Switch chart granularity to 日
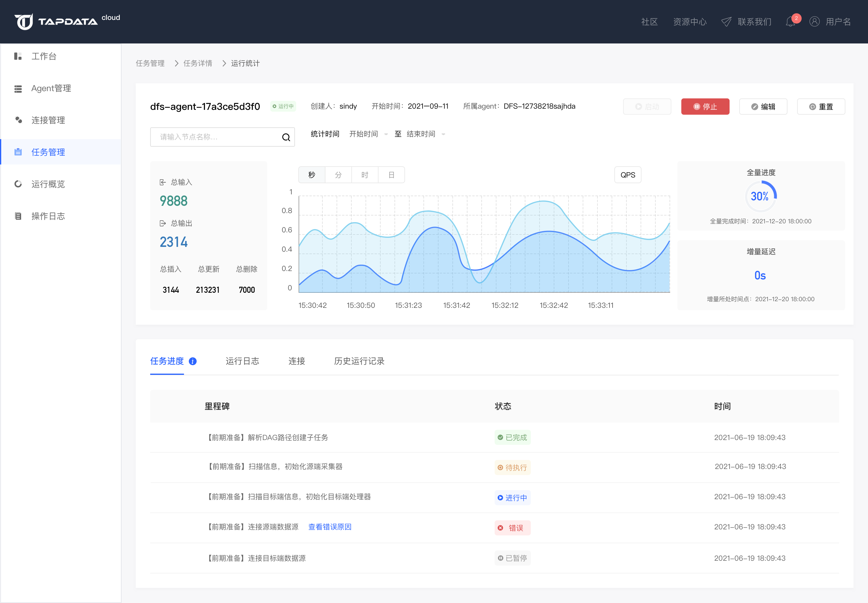The width and height of the screenshot is (868, 603). [391, 174]
